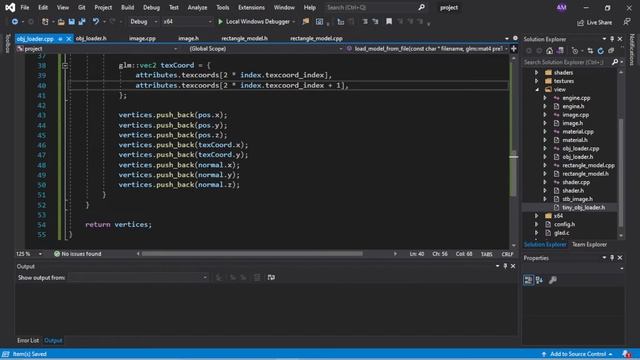Switch to Error List tab
The image size is (640, 360).
[x=28, y=340]
